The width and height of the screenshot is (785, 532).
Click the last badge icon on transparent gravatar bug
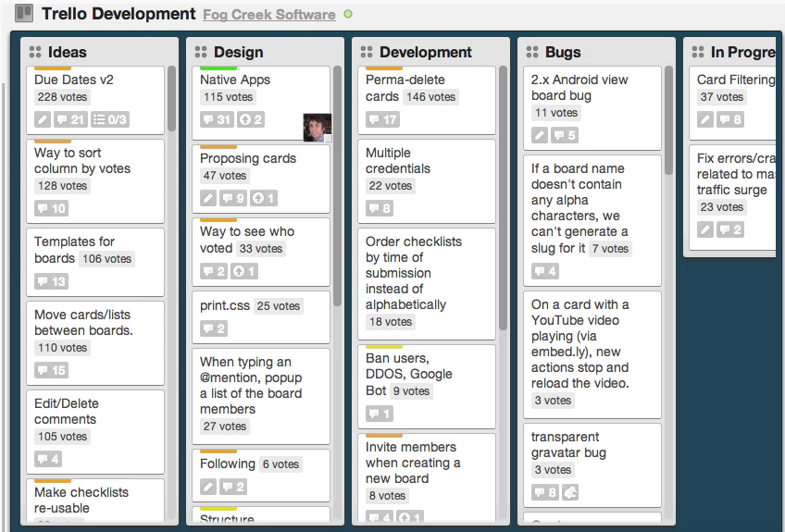[570, 492]
